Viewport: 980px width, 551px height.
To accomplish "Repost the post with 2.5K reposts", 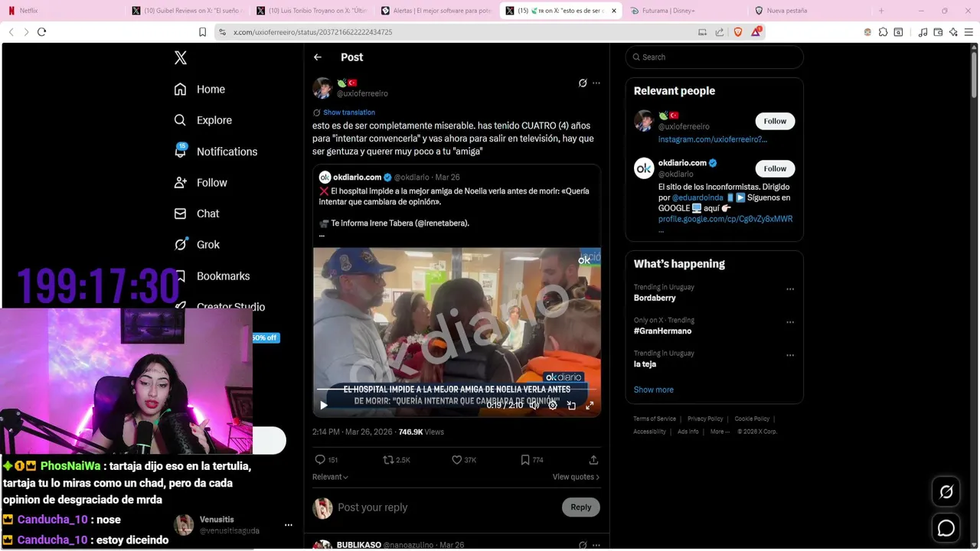I will (x=397, y=460).
